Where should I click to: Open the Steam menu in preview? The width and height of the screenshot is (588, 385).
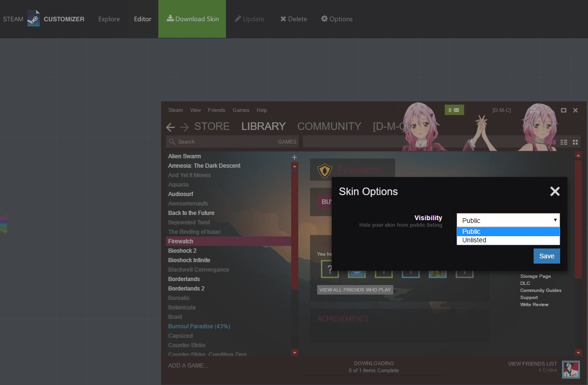click(x=175, y=110)
